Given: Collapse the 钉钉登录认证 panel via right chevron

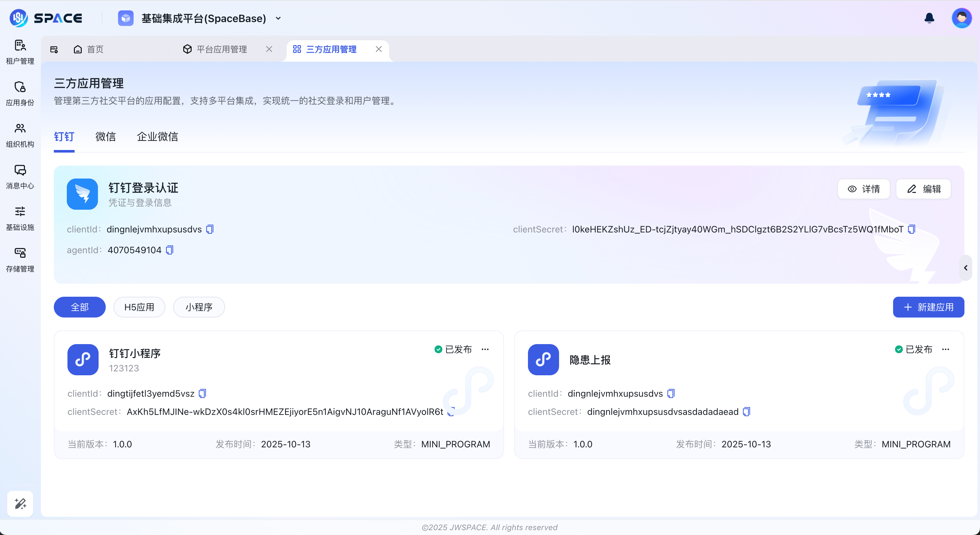Looking at the screenshot, I should click(x=966, y=268).
